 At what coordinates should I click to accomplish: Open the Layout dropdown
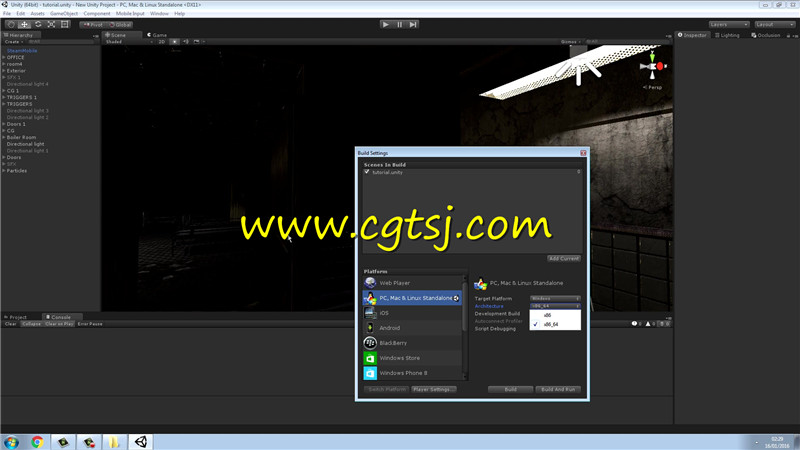click(x=774, y=24)
